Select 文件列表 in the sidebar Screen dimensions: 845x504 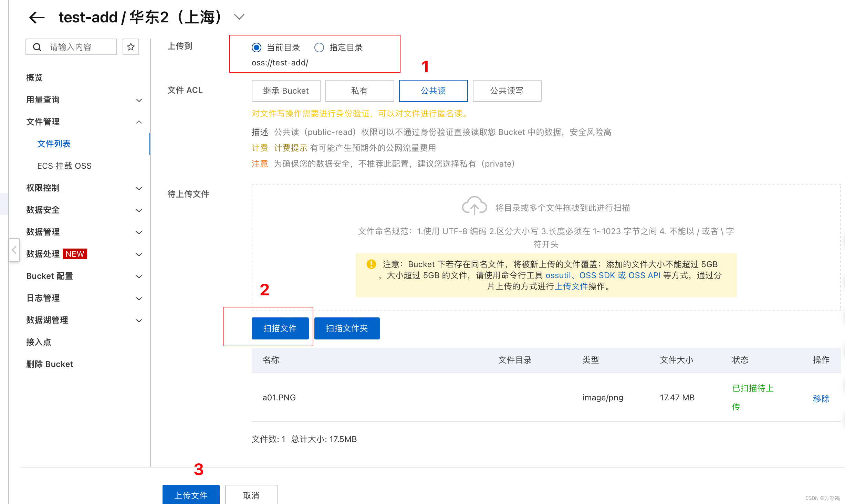pyautogui.click(x=54, y=144)
